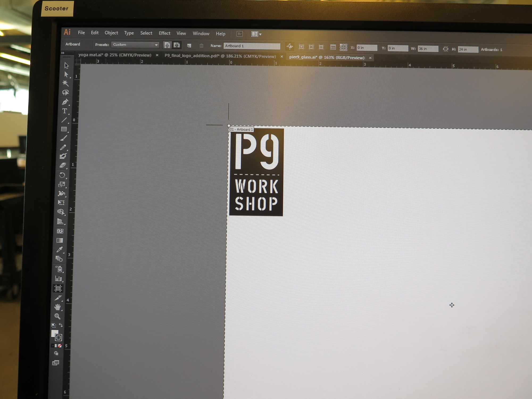Open the Presets Custom dropdown
Viewport: 532px width, 399px height.
[x=135, y=45]
